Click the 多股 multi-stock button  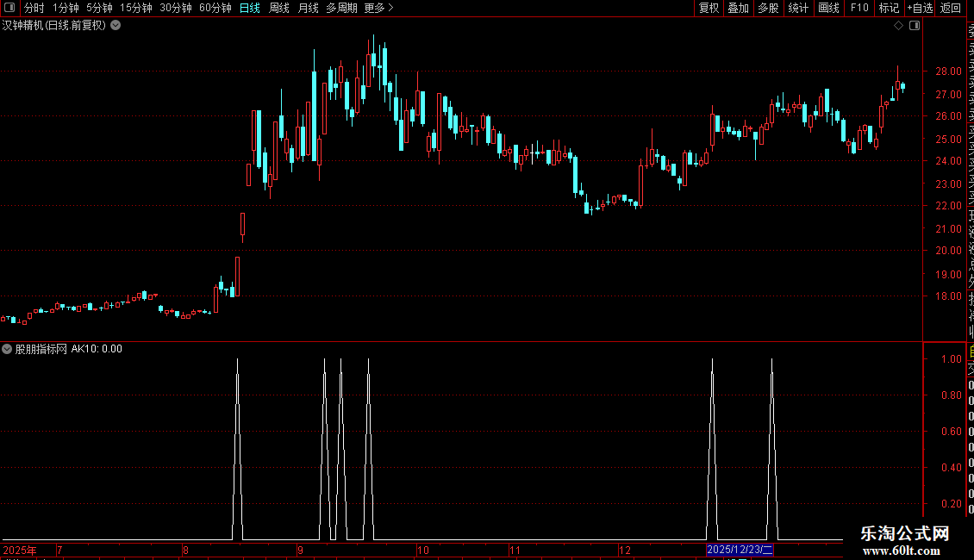tap(768, 8)
